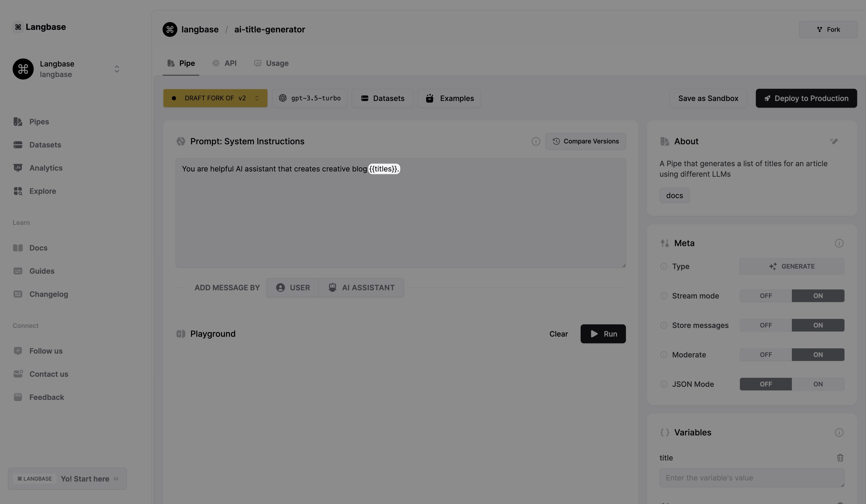Open the Draft Fork of v2 version dropdown

[215, 98]
